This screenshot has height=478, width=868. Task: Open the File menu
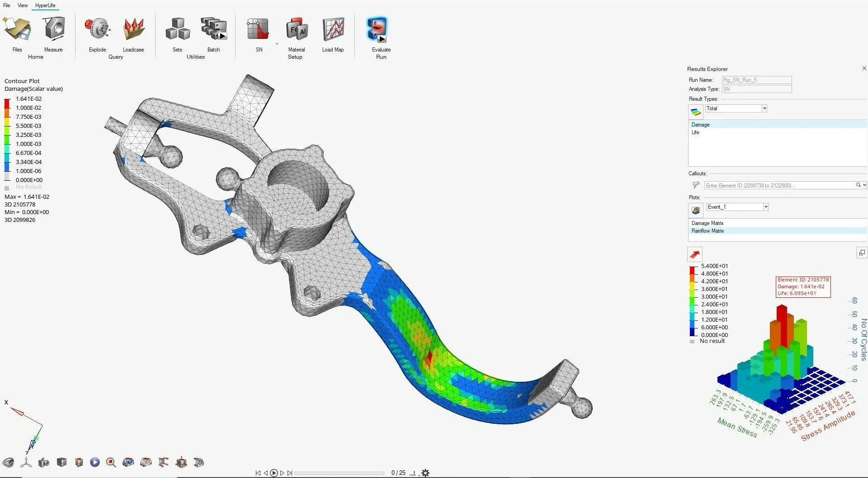tap(7, 5)
